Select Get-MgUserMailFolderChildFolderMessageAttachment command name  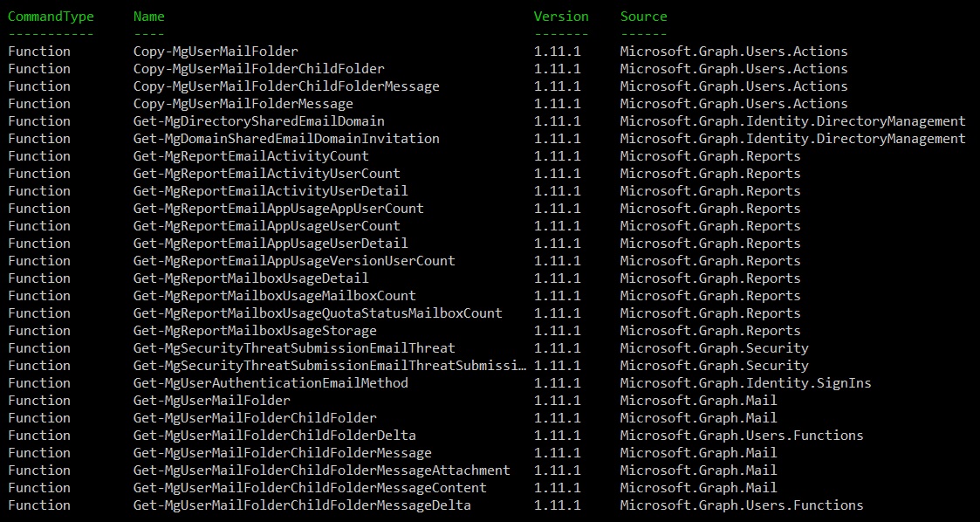tap(321, 470)
